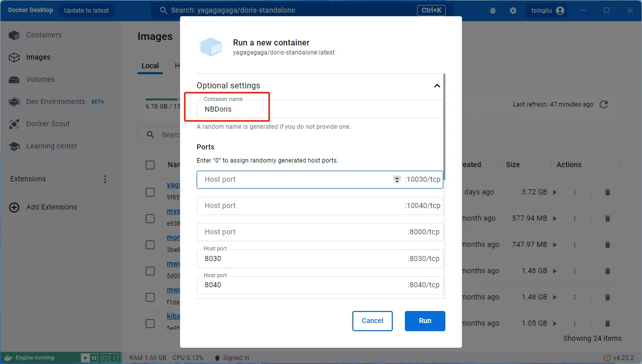
Task: Switch to the Local images tab
Action: point(150,66)
